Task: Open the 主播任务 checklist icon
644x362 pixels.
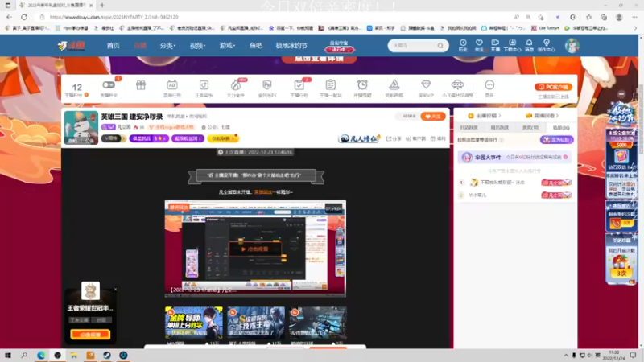Action: coord(299,85)
